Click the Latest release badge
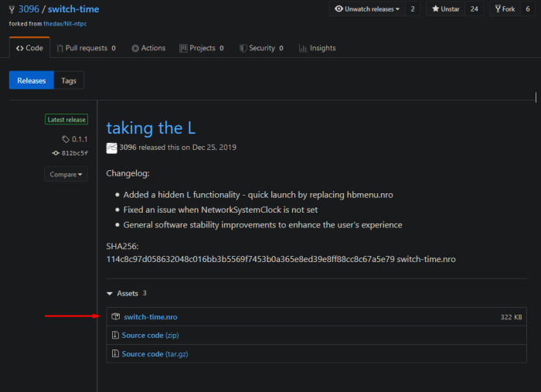 click(x=66, y=119)
